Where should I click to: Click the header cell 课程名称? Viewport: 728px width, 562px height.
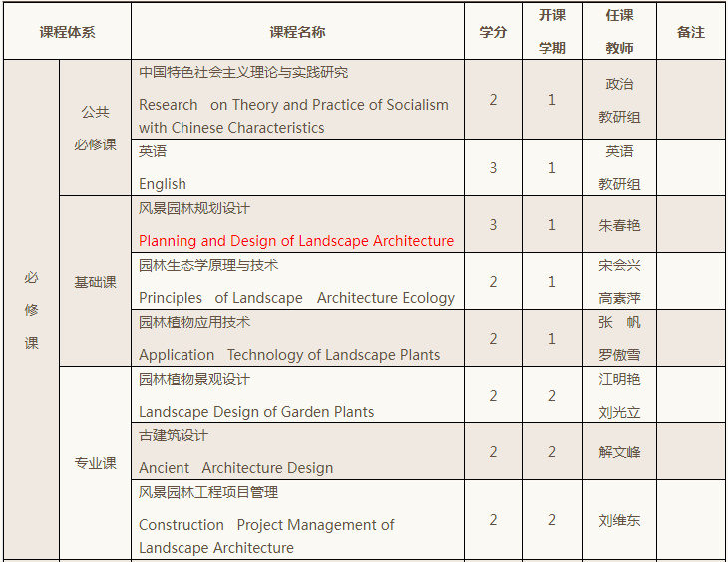(x=297, y=32)
